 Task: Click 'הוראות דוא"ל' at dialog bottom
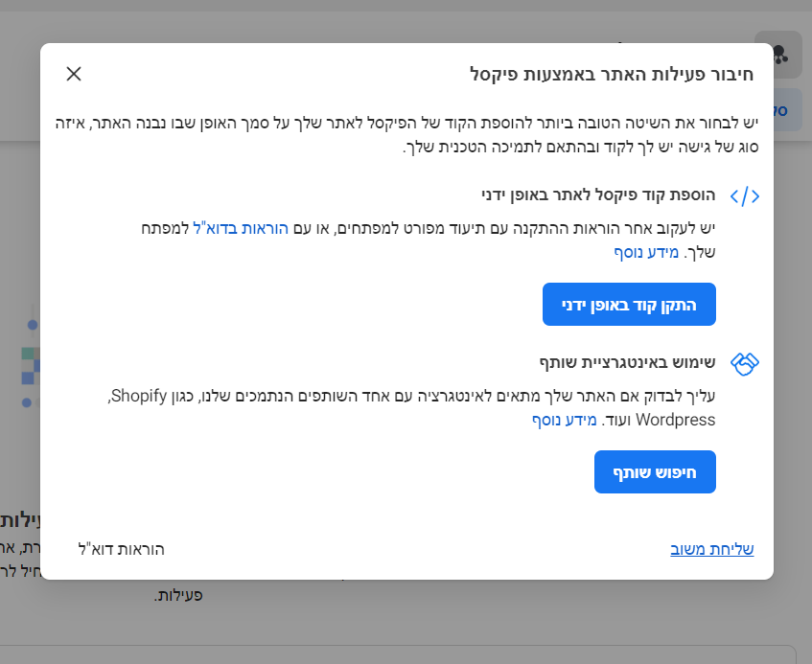click(x=121, y=549)
